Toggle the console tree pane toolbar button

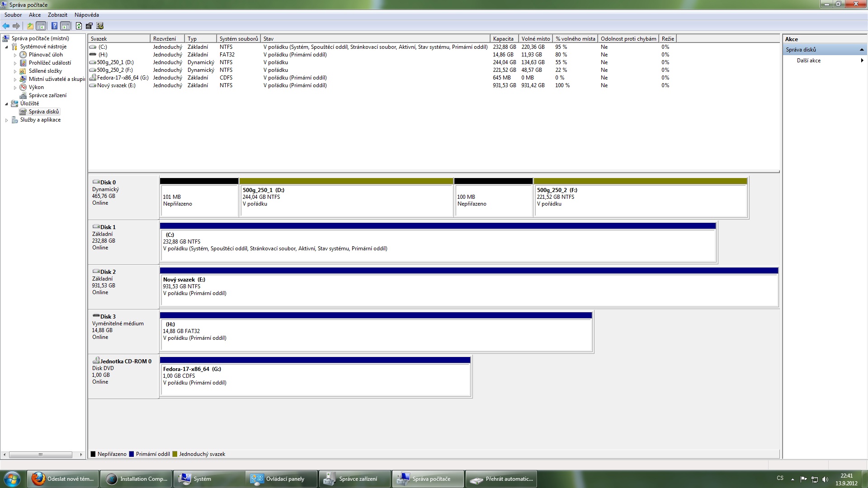[x=41, y=26]
